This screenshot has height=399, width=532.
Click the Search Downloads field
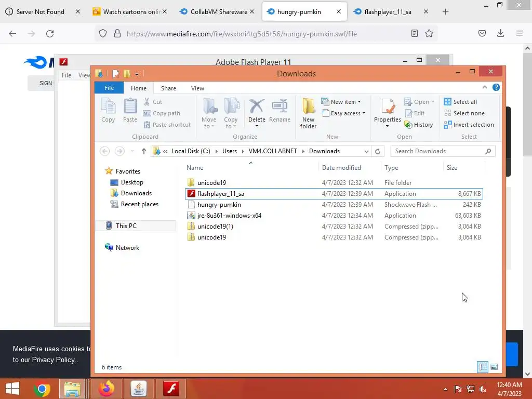pos(443,151)
